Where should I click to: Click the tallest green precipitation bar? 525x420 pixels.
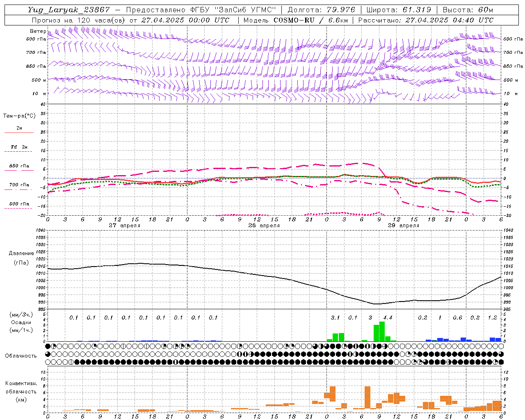[382, 331]
